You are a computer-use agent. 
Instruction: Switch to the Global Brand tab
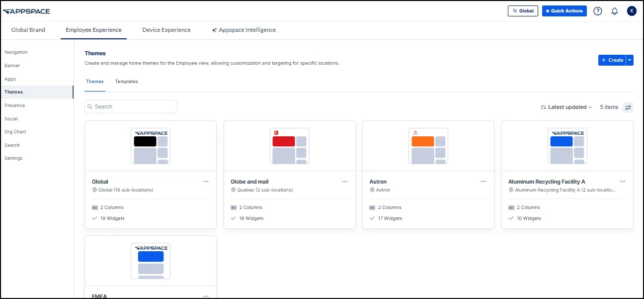point(28,30)
